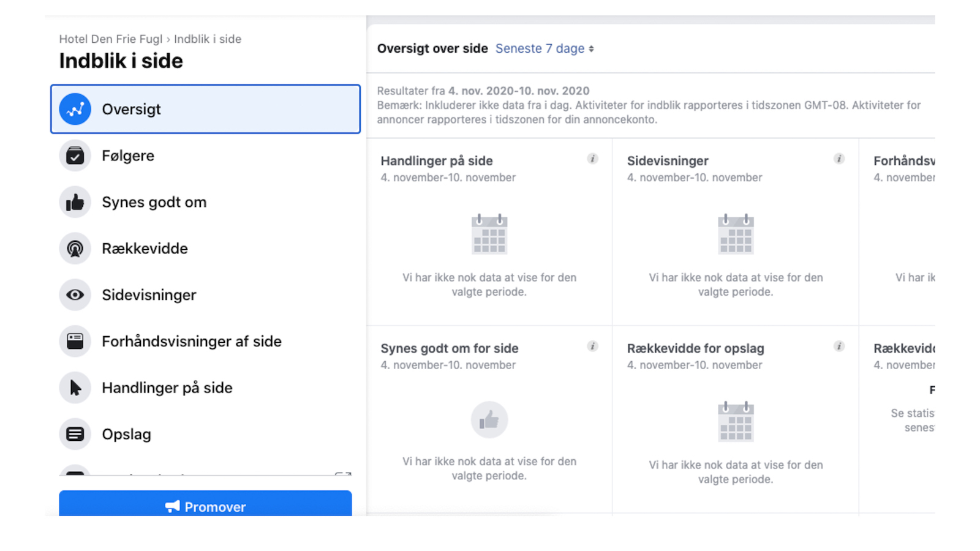This screenshot has width=980, height=551.
Task: Open Rækkevidde via its broadcast icon
Action: 74,249
